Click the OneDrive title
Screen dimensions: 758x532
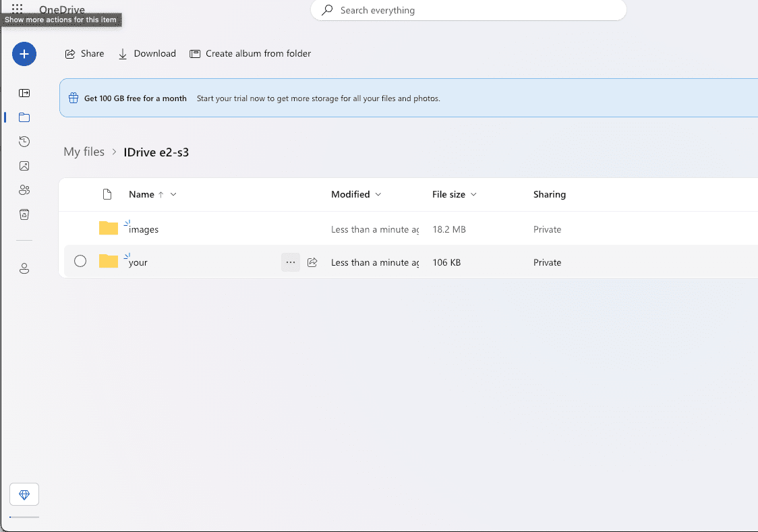click(x=62, y=9)
